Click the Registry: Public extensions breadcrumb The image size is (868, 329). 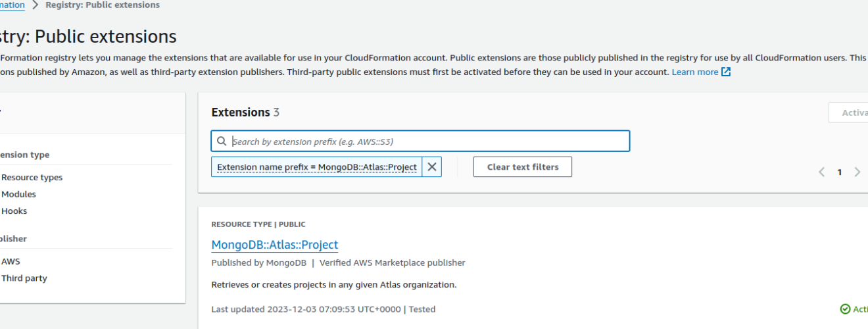(x=103, y=5)
